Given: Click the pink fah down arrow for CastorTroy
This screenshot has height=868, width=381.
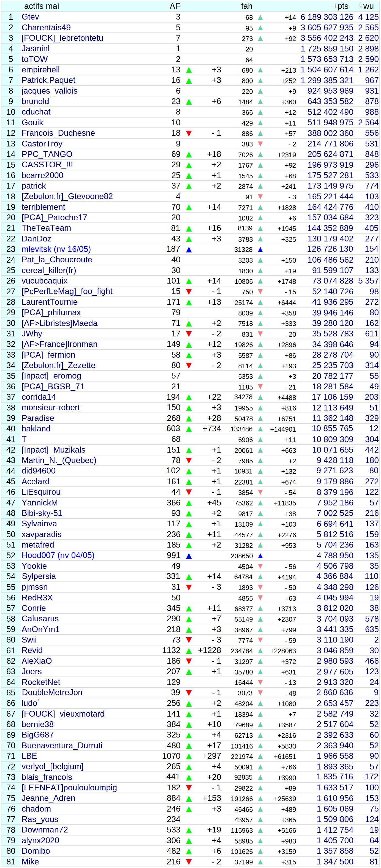Looking at the screenshot, I should coord(260,144).
